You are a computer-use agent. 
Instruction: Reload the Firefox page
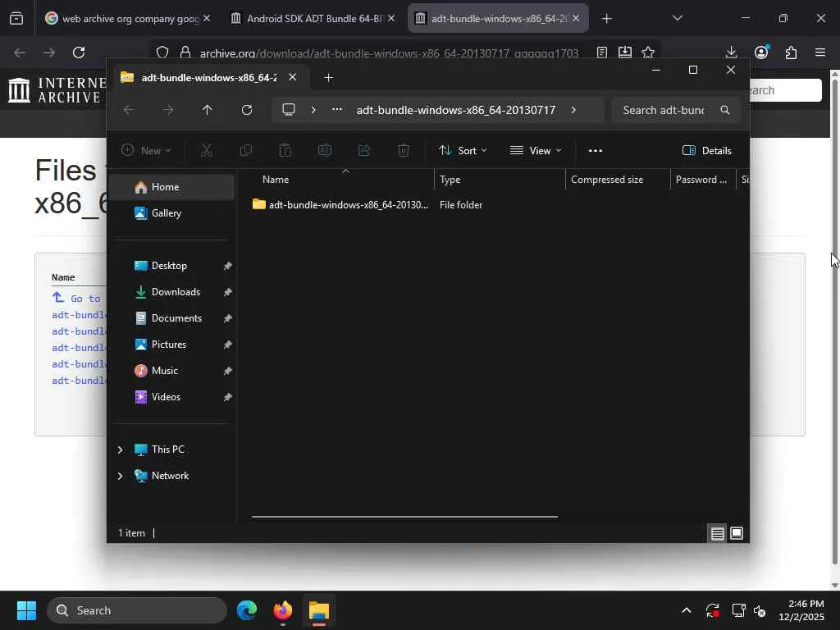(79, 52)
